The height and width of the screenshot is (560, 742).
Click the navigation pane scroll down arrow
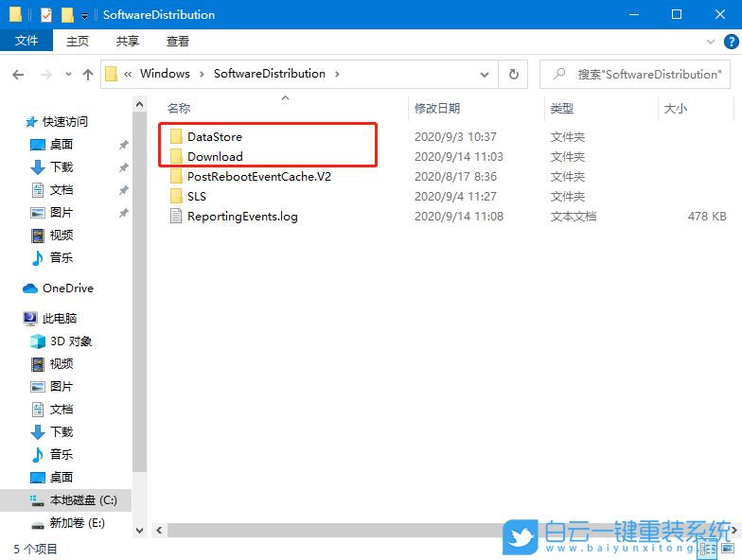140,530
